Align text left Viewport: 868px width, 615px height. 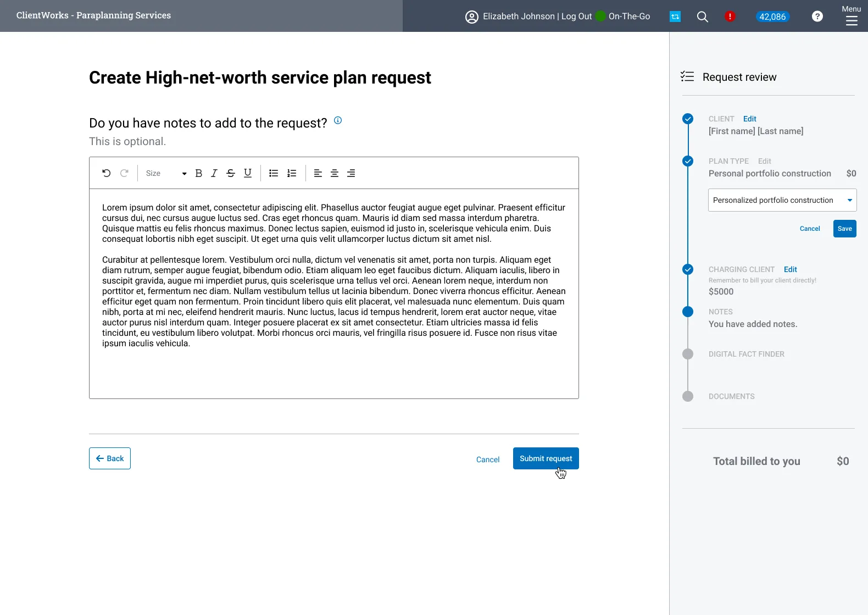click(x=318, y=173)
